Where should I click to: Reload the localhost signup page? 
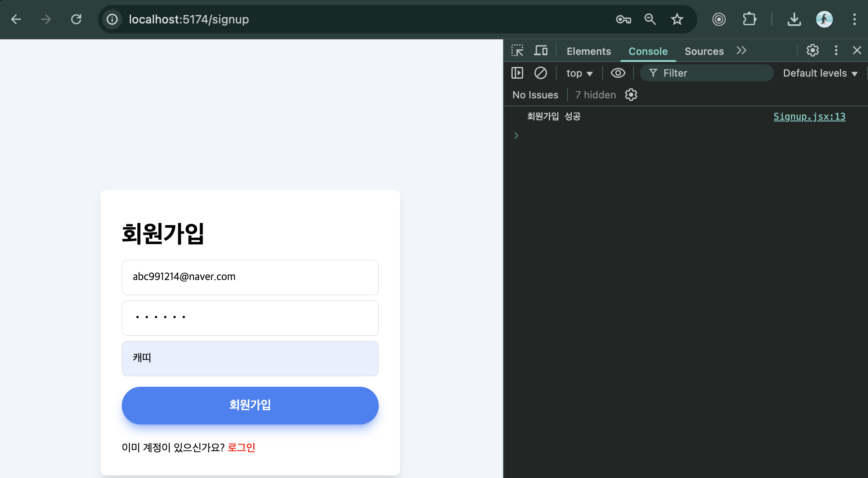(76, 19)
